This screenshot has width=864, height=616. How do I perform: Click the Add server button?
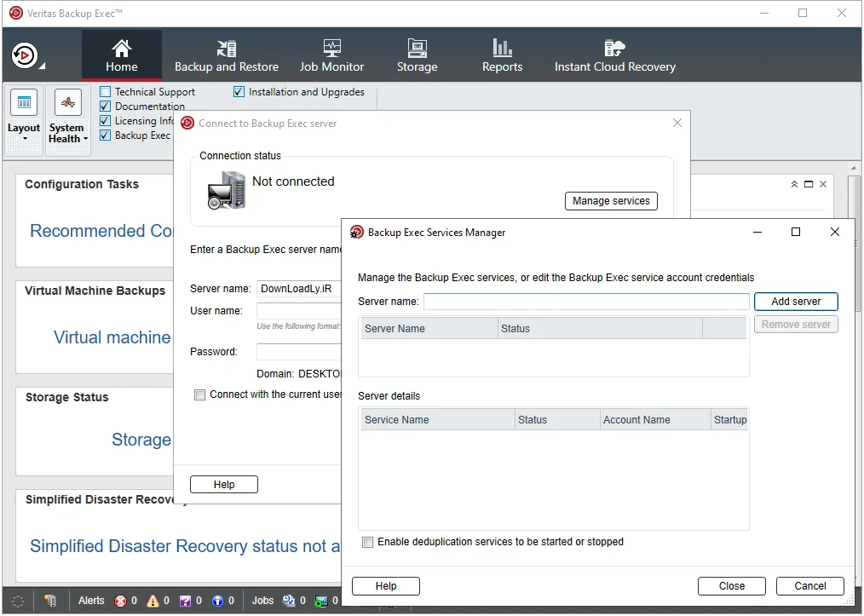(x=796, y=302)
